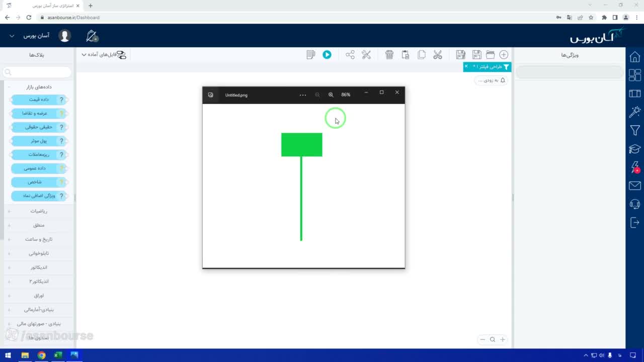The image size is (644, 362).
Task: Select the حقیقی حقوقی block
Action: (40, 127)
